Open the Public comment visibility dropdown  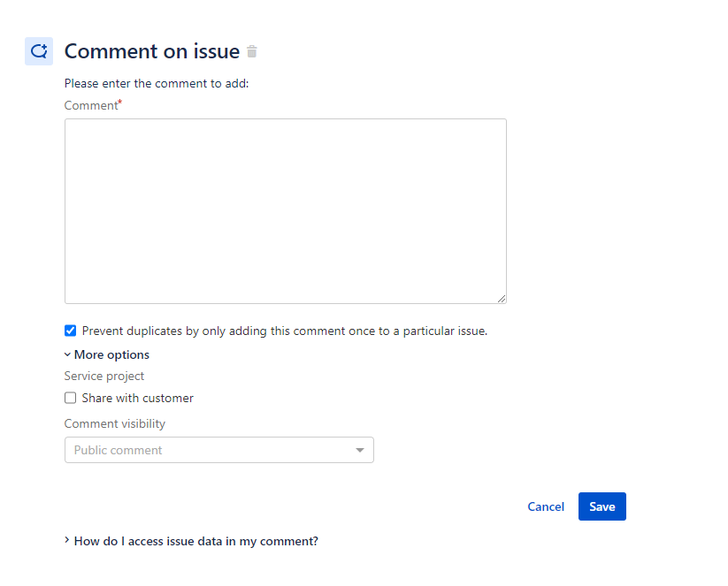click(x=218, y=450)
